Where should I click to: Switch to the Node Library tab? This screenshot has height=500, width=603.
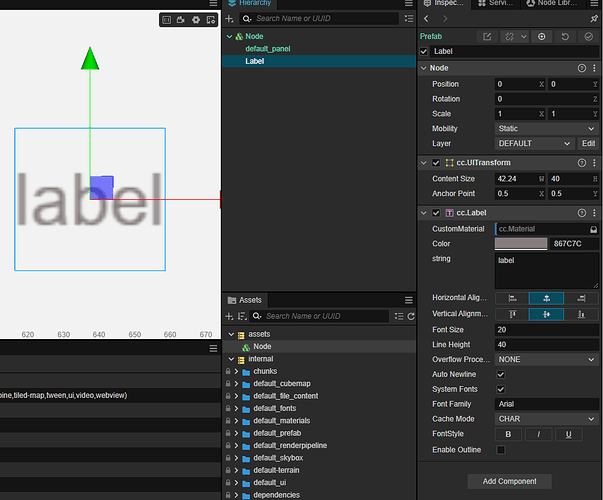point(552,3)
